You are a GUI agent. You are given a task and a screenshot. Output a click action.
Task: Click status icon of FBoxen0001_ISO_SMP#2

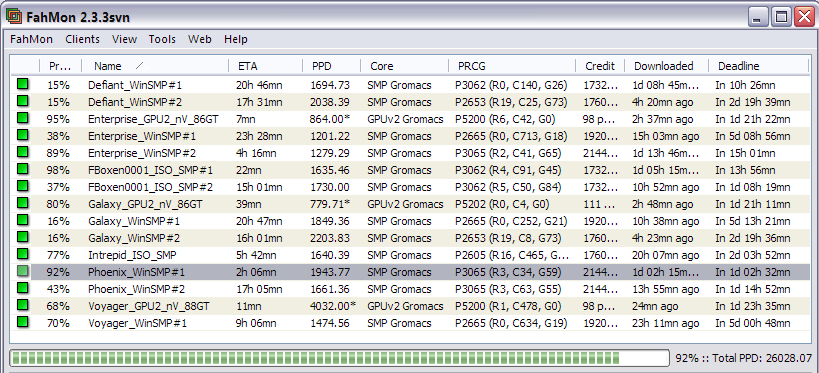pos(22,186)
